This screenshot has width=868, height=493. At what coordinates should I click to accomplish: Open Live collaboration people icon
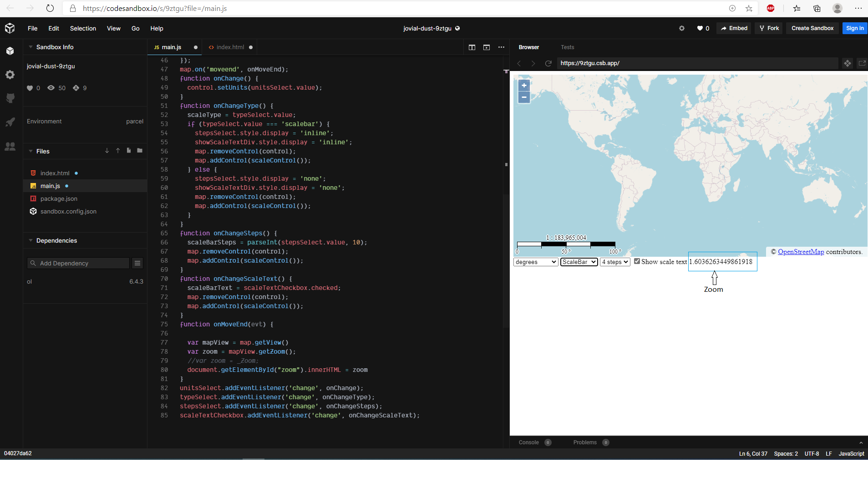tap(10, 146)
